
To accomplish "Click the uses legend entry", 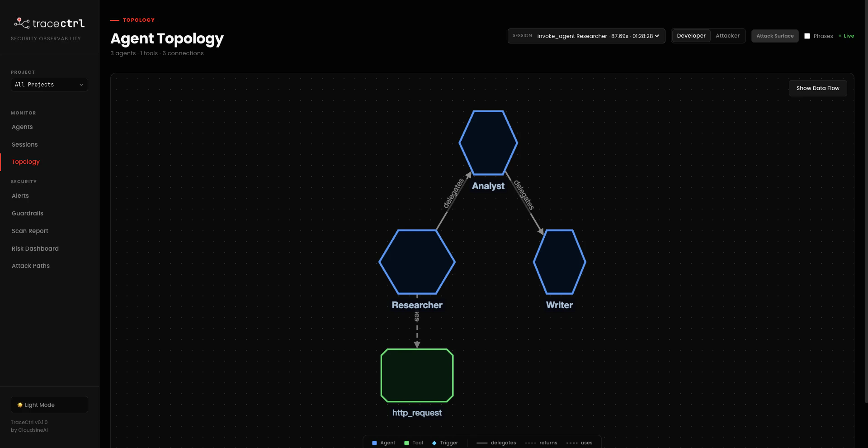I will click(580, 443).
